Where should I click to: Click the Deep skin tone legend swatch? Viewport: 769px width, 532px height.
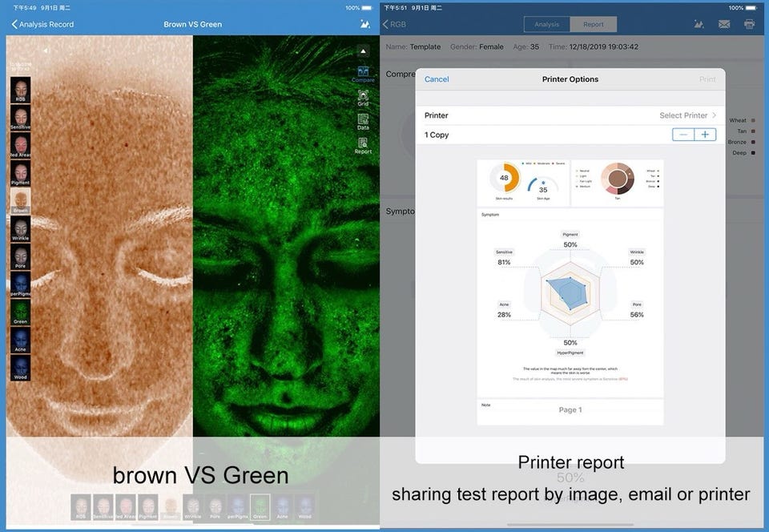(753, 152)
